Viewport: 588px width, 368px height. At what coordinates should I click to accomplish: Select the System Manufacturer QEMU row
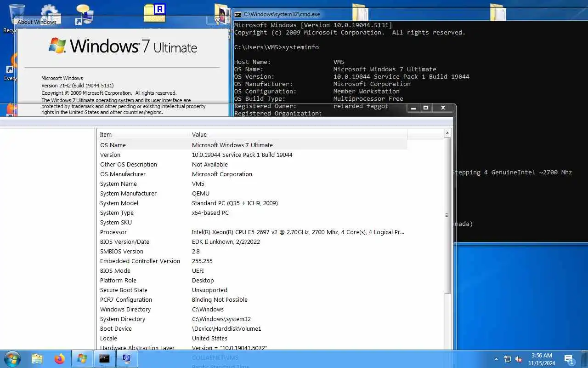tap(252, 193)
